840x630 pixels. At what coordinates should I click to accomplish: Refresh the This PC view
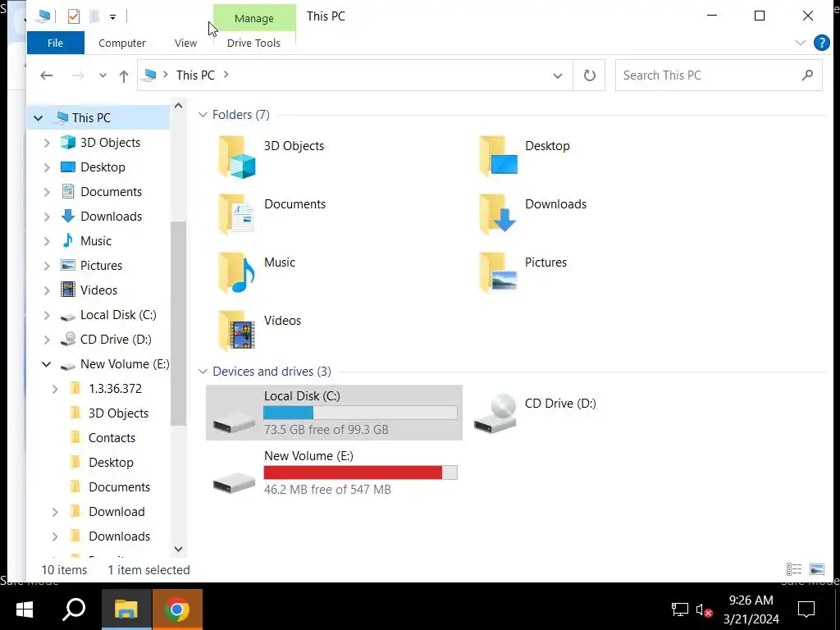(x=589, y=75)
